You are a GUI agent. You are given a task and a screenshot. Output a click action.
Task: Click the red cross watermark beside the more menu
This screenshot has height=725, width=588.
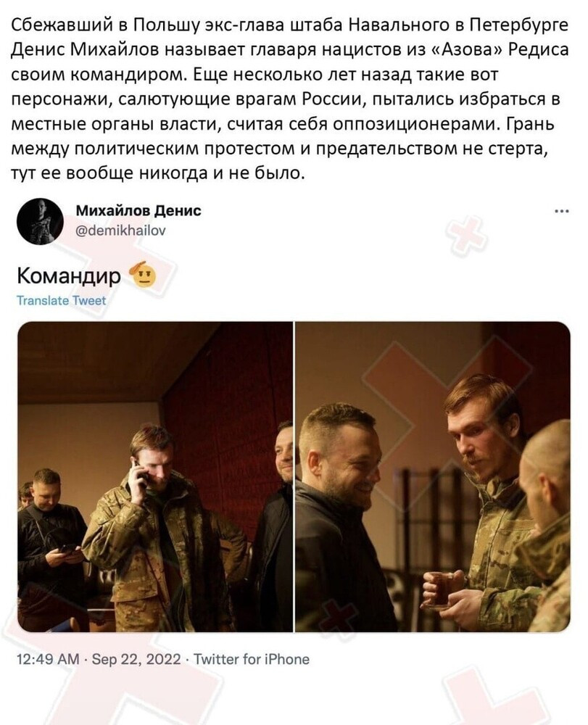(466, 235)
